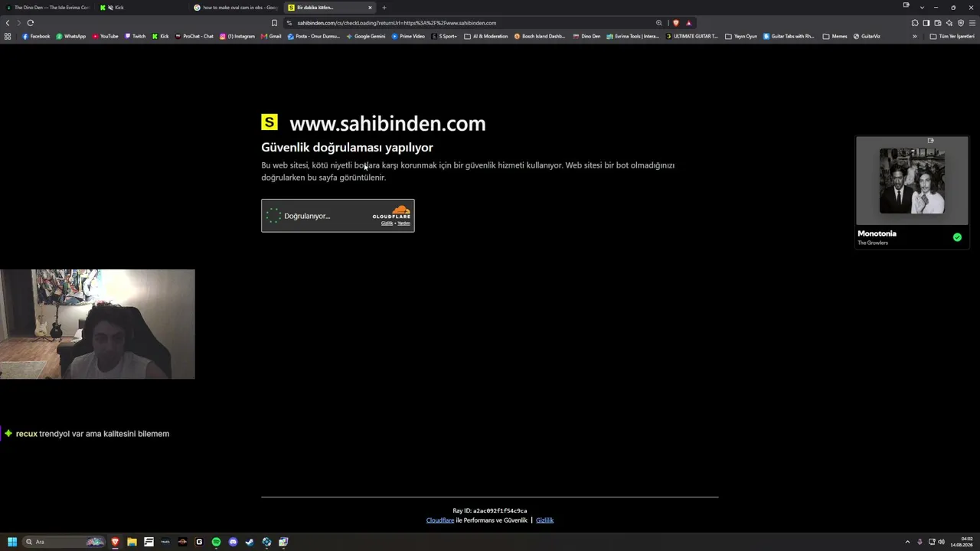This screenshot has width=980, height=551.
Task: Open the zoom magnifier in address bar
Action: pyautogui.click(x=658, y=23)
